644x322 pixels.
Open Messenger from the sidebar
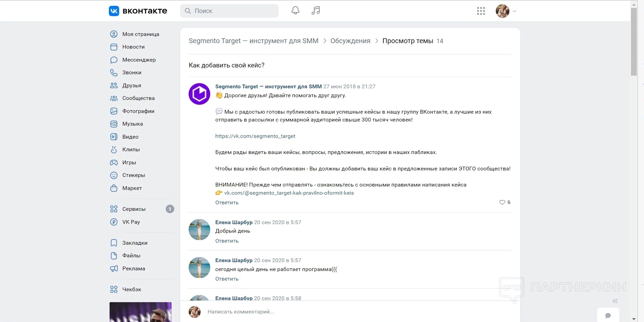point(139,60)
